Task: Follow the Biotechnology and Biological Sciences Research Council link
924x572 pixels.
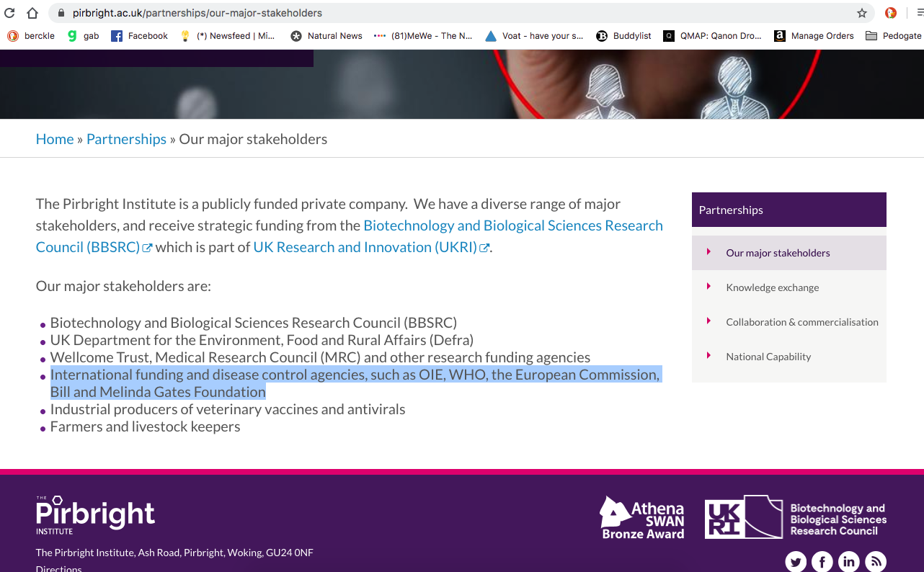Action: pos(513,225)
